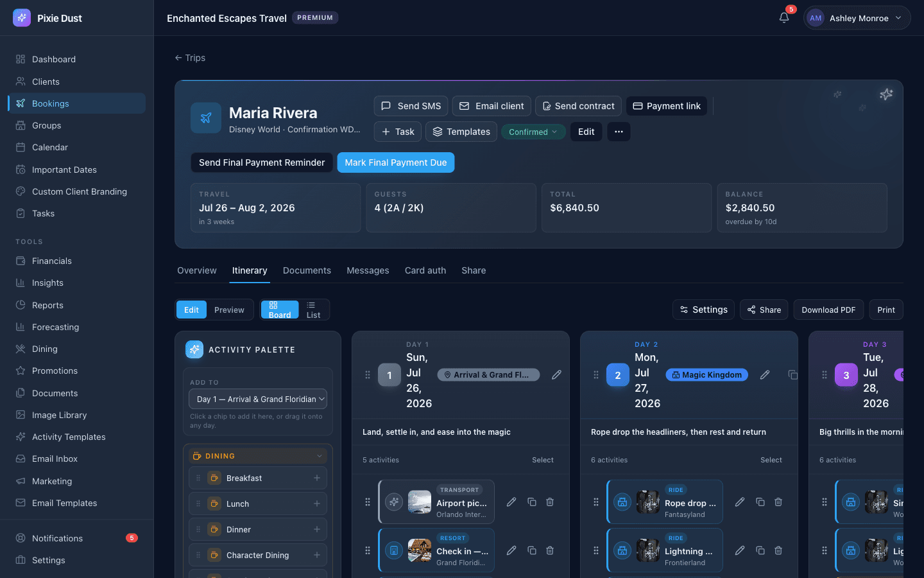The image size is (924, 578).
Task: Go to the Card auth tab
Action: (425, 270)
